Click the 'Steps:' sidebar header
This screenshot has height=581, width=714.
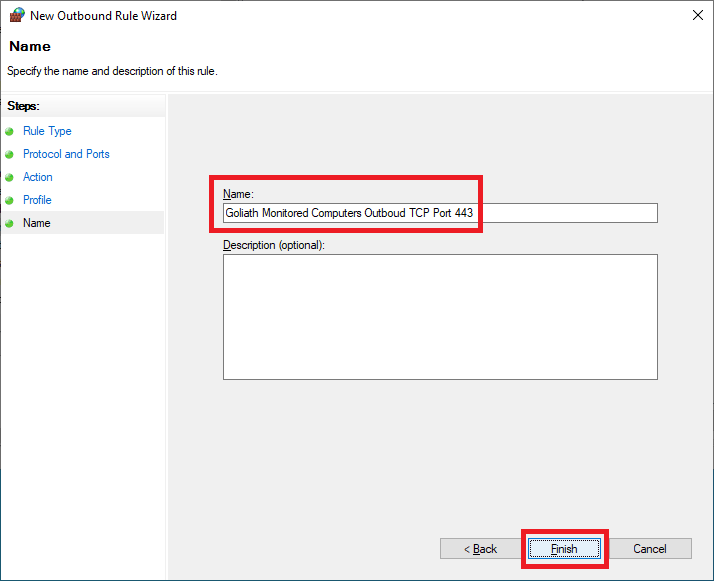point(22,105)
